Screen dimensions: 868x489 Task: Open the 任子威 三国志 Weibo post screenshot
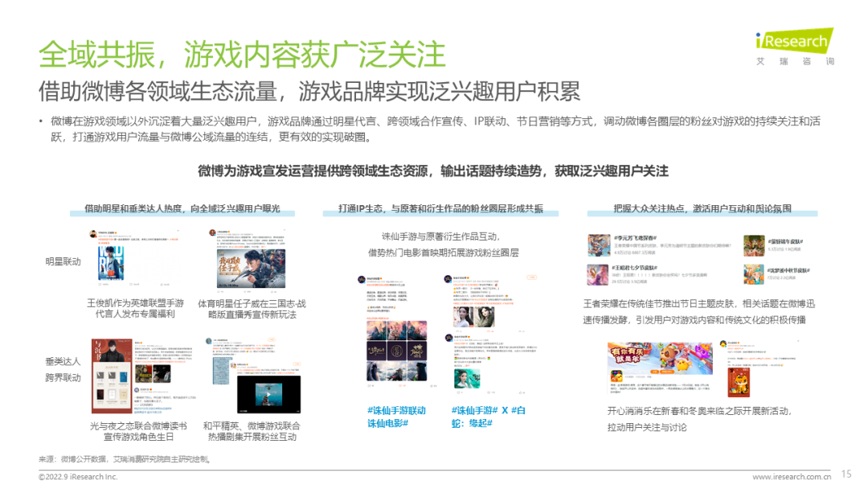pos(248,259)
